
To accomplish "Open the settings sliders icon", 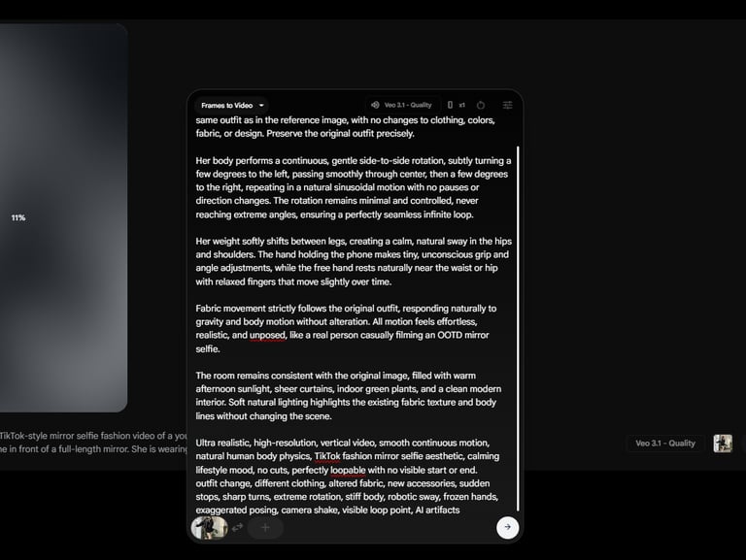I will pyautogui.click(x=508, y=105).
